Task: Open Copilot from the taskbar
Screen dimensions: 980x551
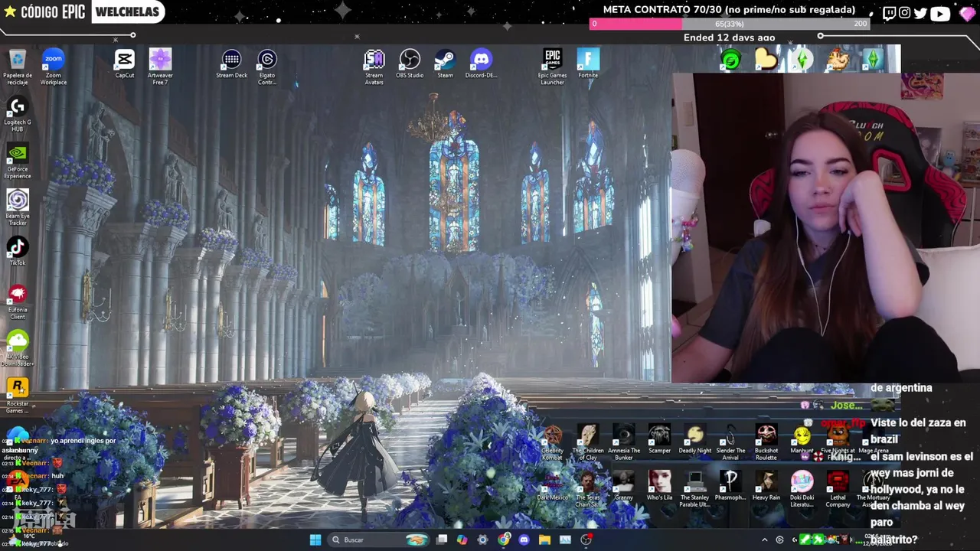Action: 462,540
